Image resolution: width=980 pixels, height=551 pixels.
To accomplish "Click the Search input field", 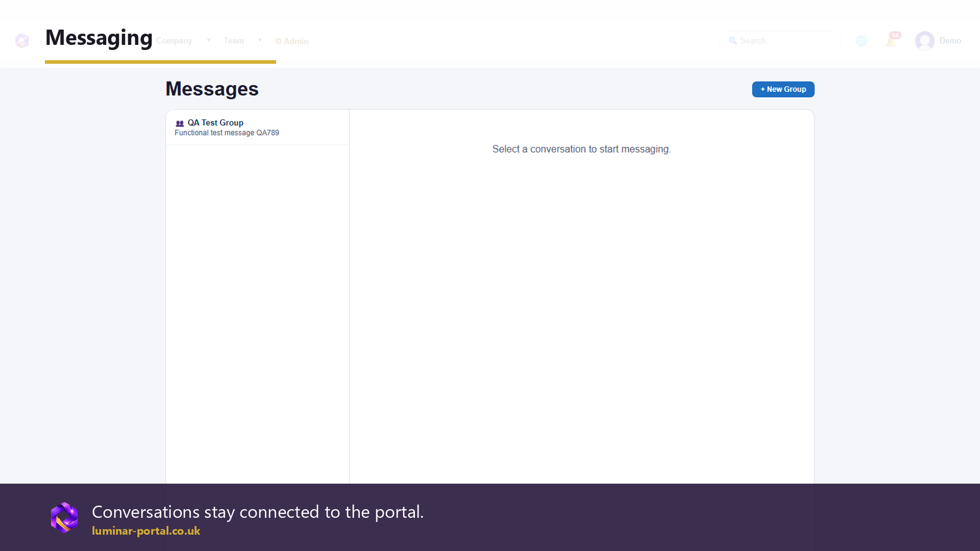I will 780,41.
